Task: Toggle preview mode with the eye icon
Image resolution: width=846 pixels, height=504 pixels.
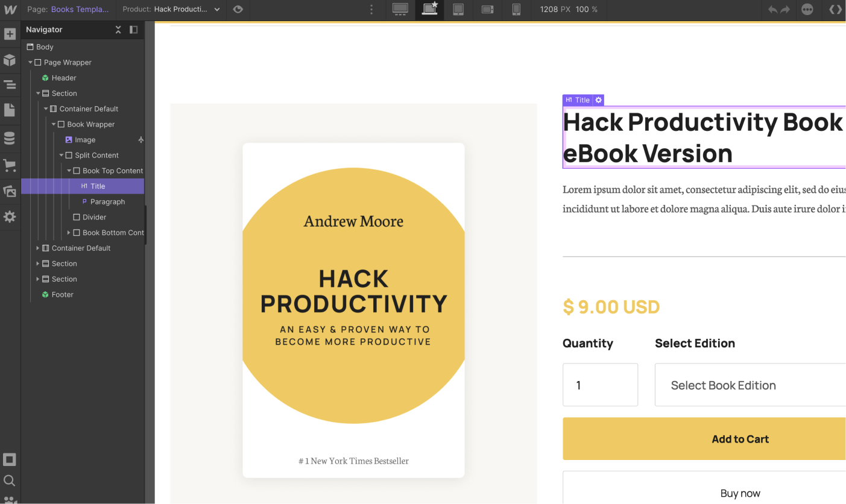Action: tap(238, 10)
